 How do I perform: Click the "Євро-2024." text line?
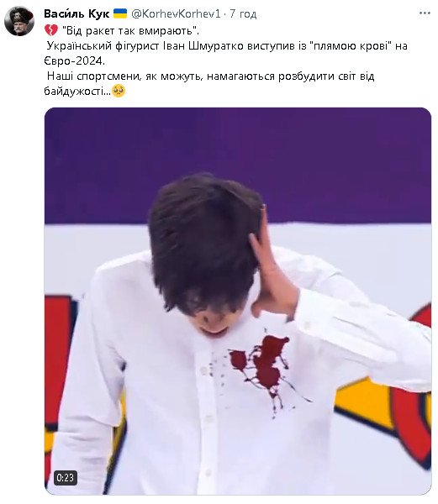point(75,60)
